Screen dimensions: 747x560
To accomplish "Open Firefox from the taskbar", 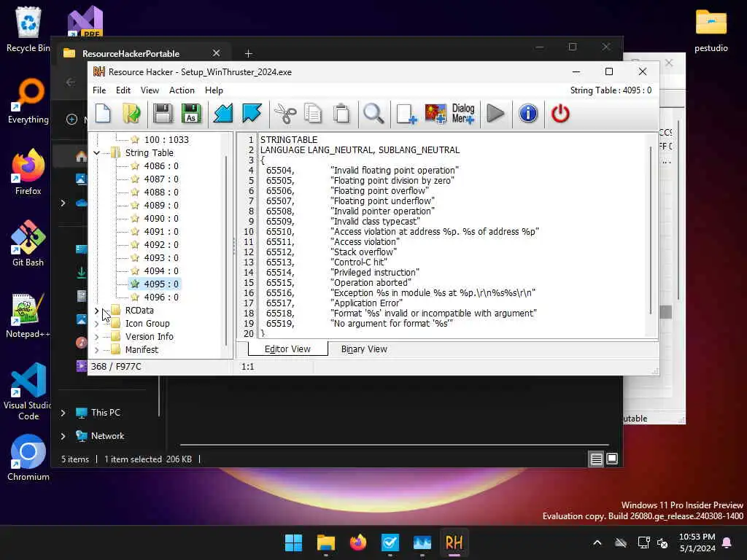I will [357, 542].
